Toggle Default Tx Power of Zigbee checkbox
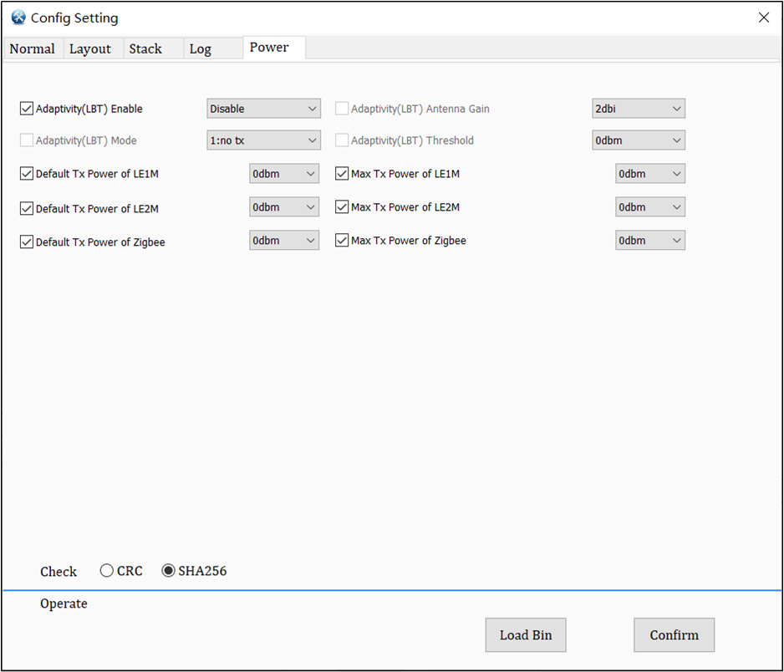 point(27,240)
